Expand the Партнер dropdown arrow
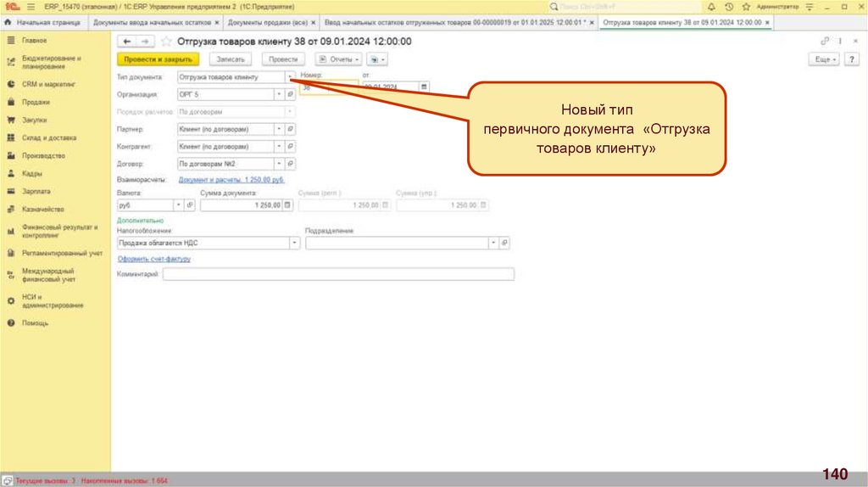The height and width of the screenshot is (487, 868). [x=279, y=129]
